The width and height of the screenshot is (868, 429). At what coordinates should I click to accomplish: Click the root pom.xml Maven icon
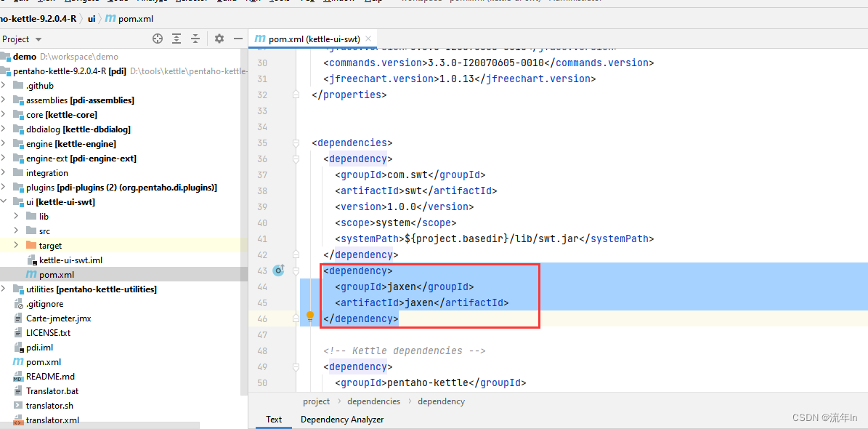click(17, 362)
